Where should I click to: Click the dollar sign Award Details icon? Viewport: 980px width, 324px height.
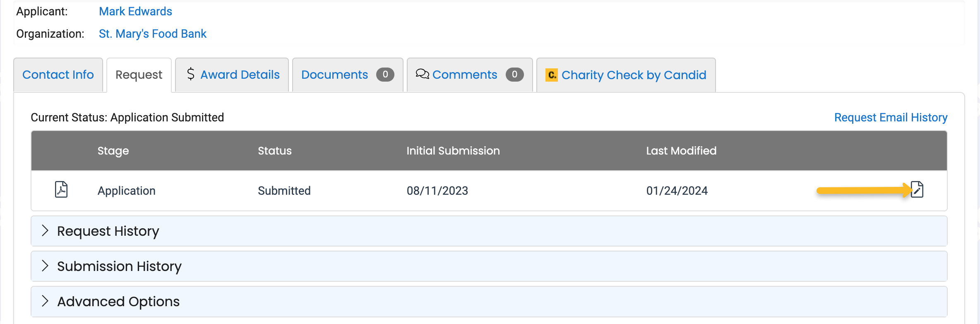pos(190,74)
